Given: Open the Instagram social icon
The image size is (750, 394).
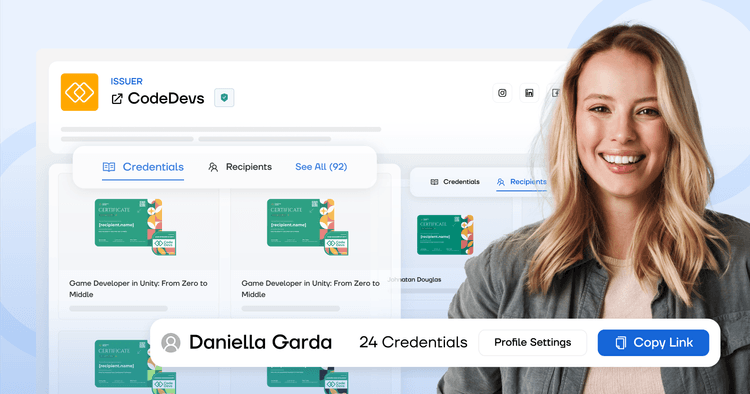Looking at the screenshot, I should [x=502, y=93].
